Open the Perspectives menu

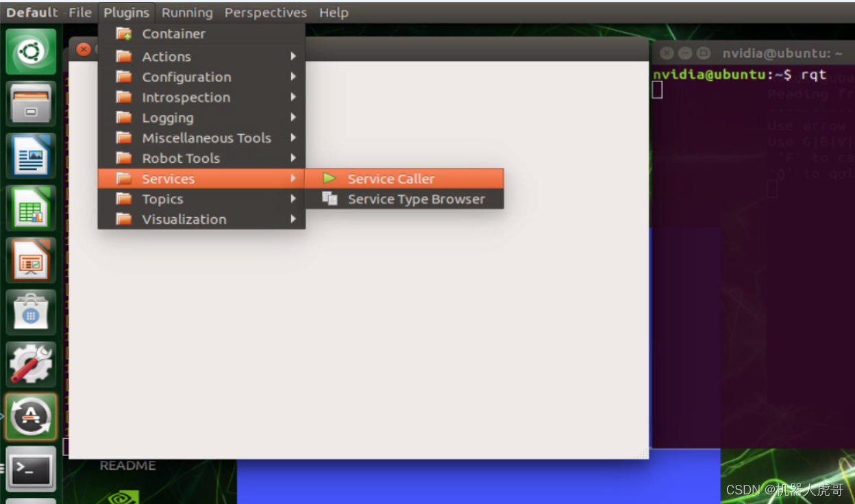coord(265,12)
